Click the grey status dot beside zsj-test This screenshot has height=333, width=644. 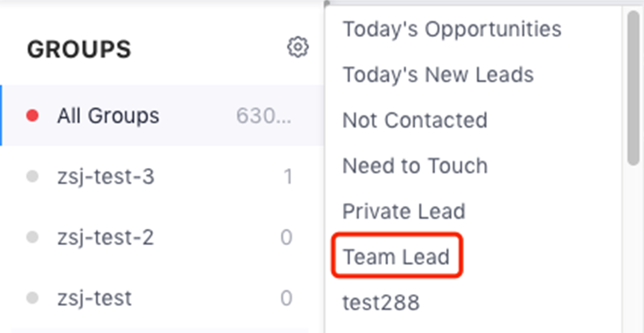click(32, 298)
